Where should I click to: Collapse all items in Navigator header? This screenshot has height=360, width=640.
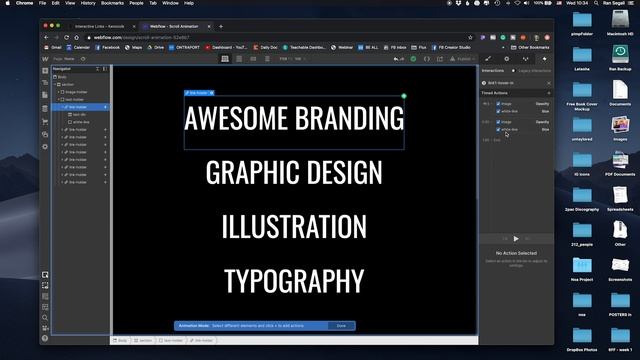[98, 69]
